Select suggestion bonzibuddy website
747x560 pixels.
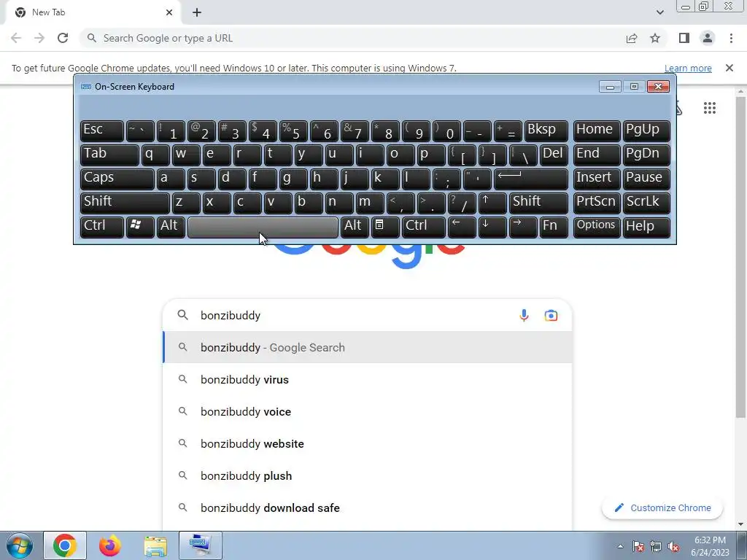(368, 444)
